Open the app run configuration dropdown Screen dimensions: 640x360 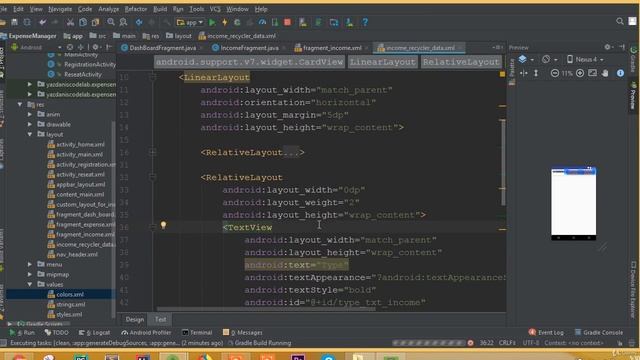pos(190,22)
